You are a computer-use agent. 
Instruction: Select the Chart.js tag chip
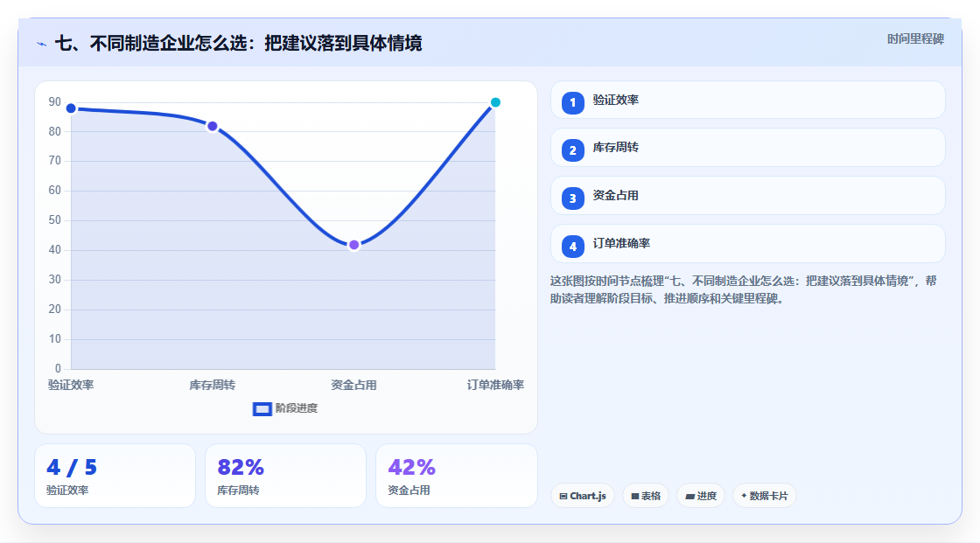coord(583,496)
